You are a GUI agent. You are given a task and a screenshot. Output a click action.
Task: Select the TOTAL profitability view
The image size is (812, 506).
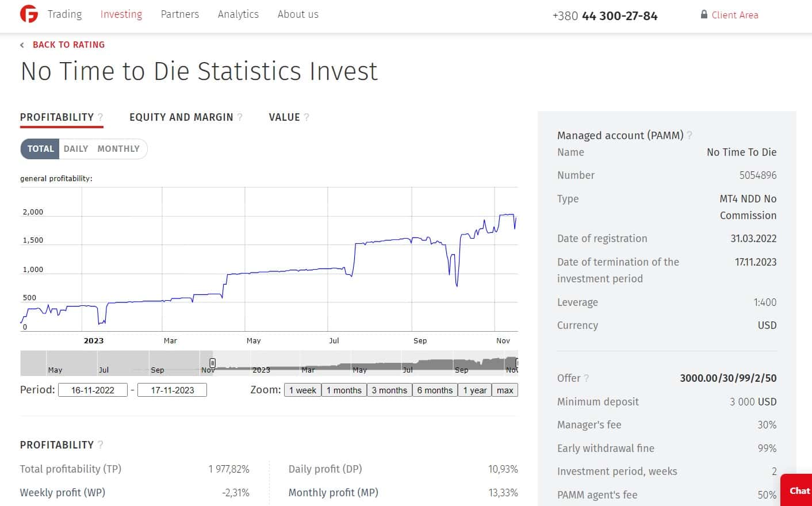[x=40, y=148]
